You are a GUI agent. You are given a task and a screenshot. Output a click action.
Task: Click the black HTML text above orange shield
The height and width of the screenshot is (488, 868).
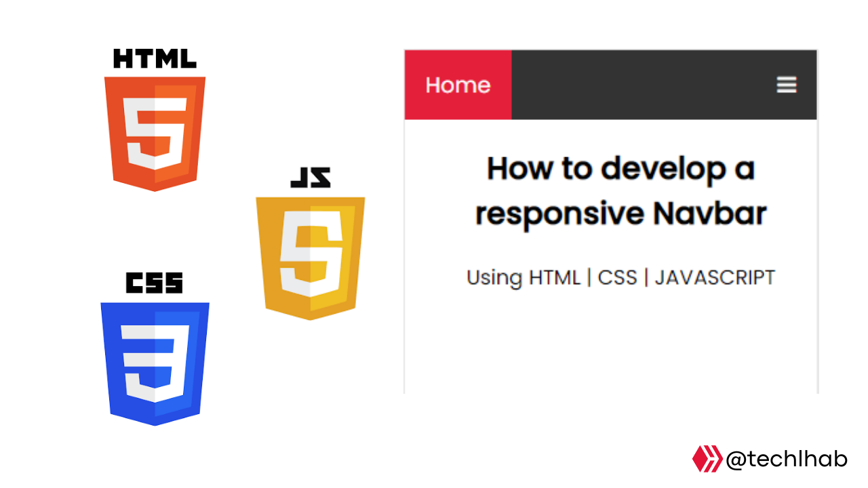point(155,60)
